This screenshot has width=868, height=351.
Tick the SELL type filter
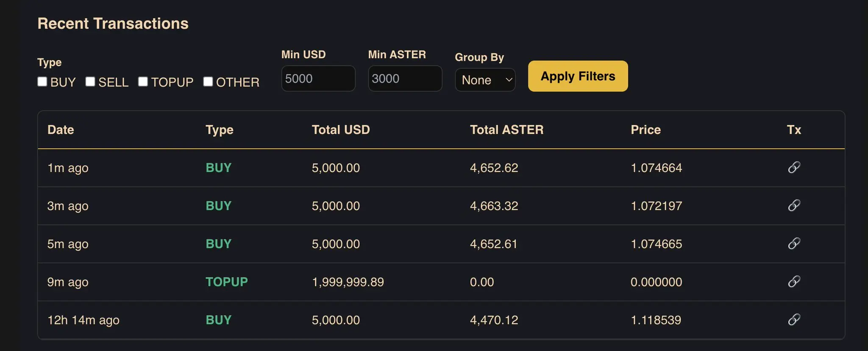point(90,81)
